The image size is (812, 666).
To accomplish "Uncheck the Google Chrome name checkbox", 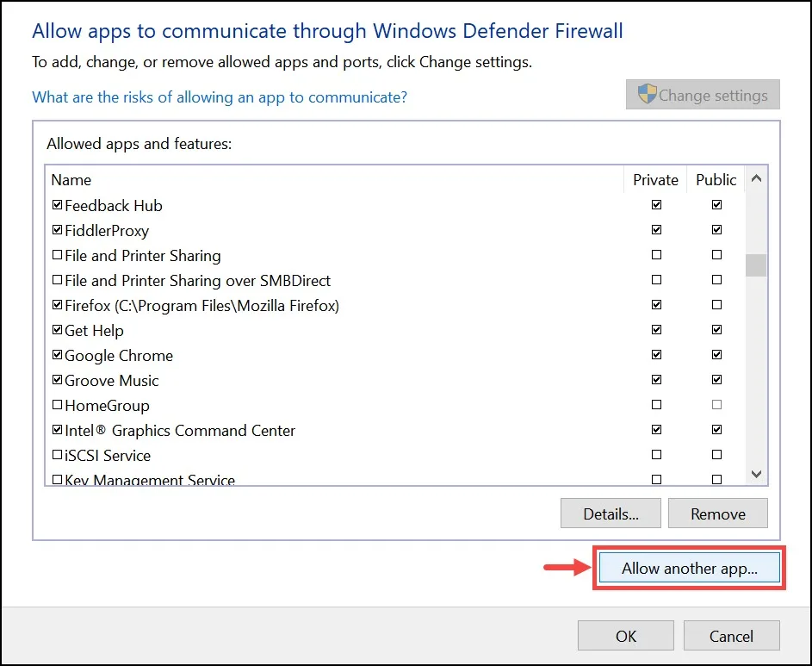I will click(58, 355).
